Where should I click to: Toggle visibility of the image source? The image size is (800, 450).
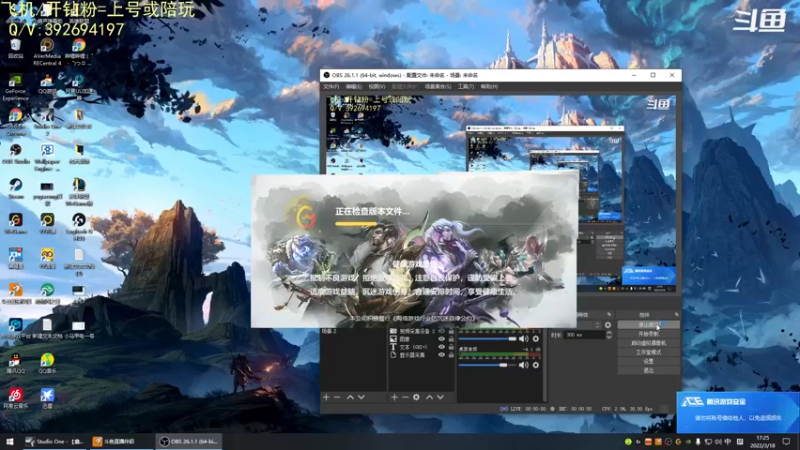tap(441, 339)
